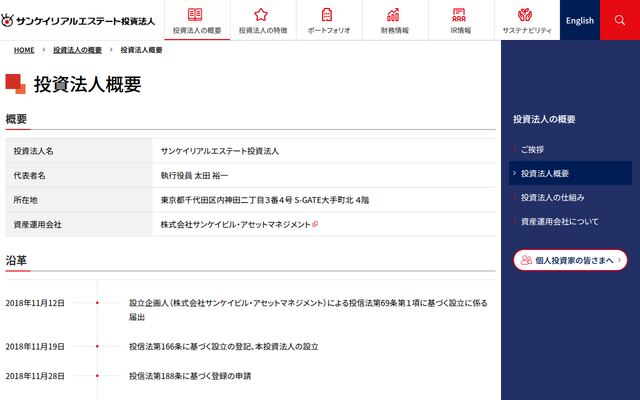Click date 2018年11月28日 in history
The height and width of the screenshot is (400, 640).
[35, 376]
